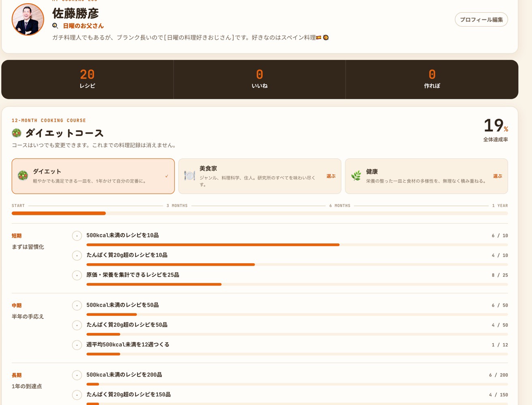Toggle circle for たんぱく質20g超のレシピを10品
The width and height of the screenshot is (532, 405).
coord(77,256)
